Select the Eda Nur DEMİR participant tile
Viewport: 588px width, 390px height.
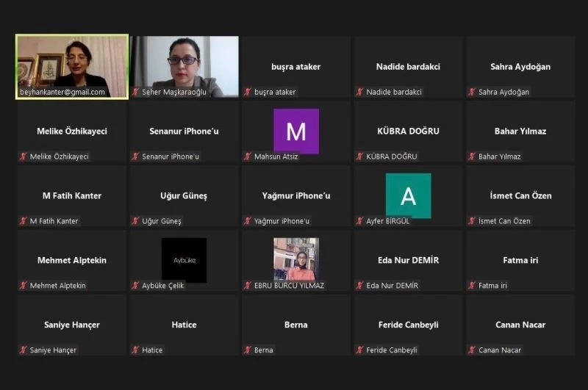pos(408,260)
